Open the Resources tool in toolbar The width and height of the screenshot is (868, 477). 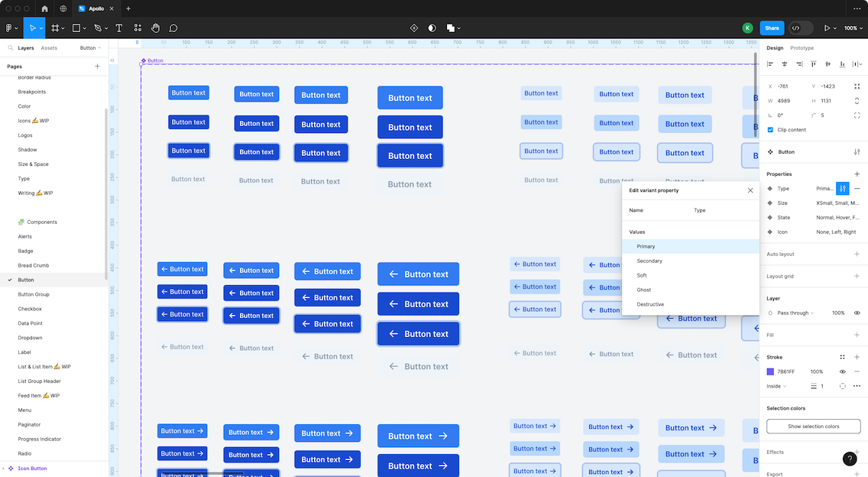coord(138,28)
